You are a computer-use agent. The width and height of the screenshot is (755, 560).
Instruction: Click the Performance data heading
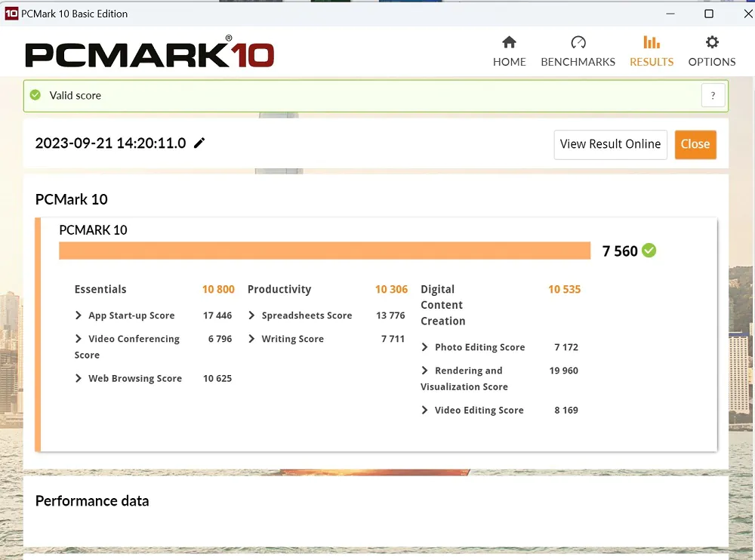coord(92,501)
